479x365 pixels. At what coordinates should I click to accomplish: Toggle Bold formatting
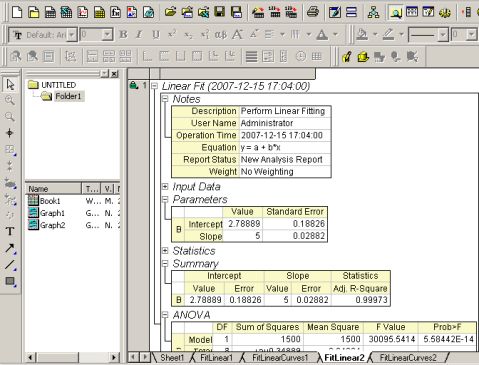(x=123, y=34)
